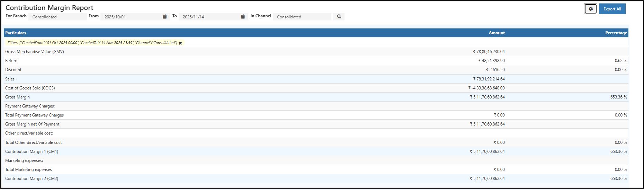
Task: Select Contribution Margin 2 (CM2) label
Action: 32,179
